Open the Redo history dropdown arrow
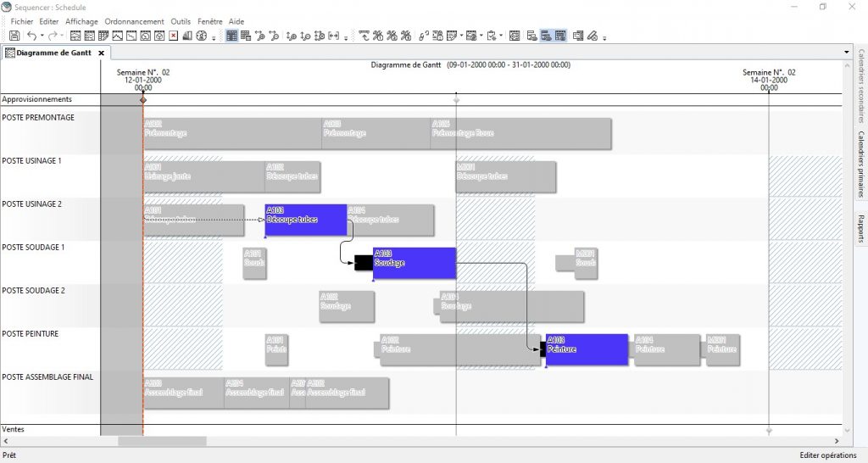The width and height of the screenshot is (868, 463). click(x=62, y=36)
